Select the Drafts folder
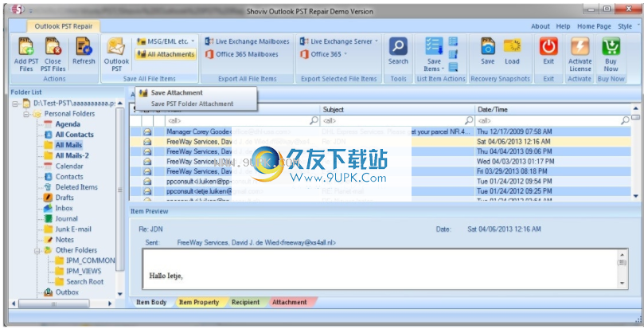644x329 pixels. point(64,198)
